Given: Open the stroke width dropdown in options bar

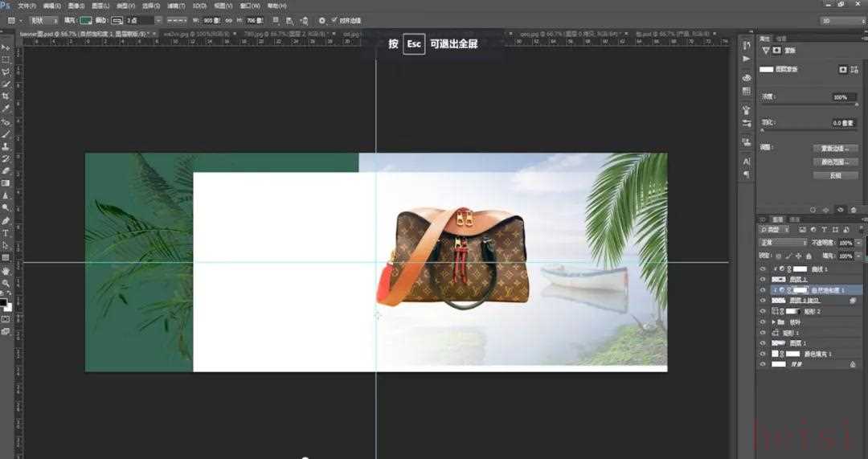Looking at the screenshot, I should pos(158,19).
